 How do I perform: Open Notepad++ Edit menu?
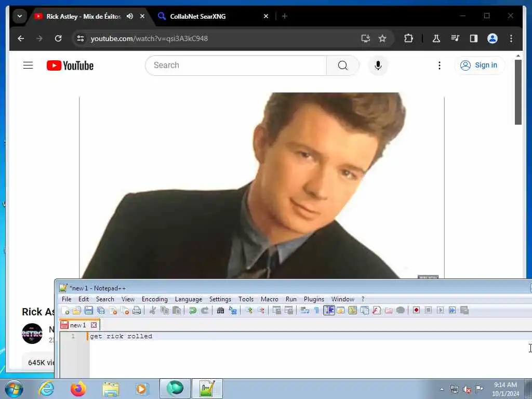[x=84, y=299]
